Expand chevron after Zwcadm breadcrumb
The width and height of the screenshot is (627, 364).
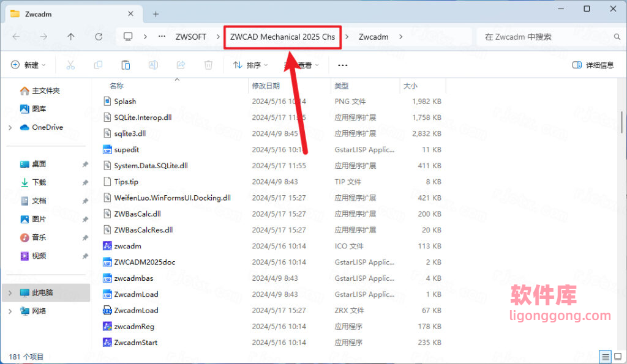click(400, 37)
